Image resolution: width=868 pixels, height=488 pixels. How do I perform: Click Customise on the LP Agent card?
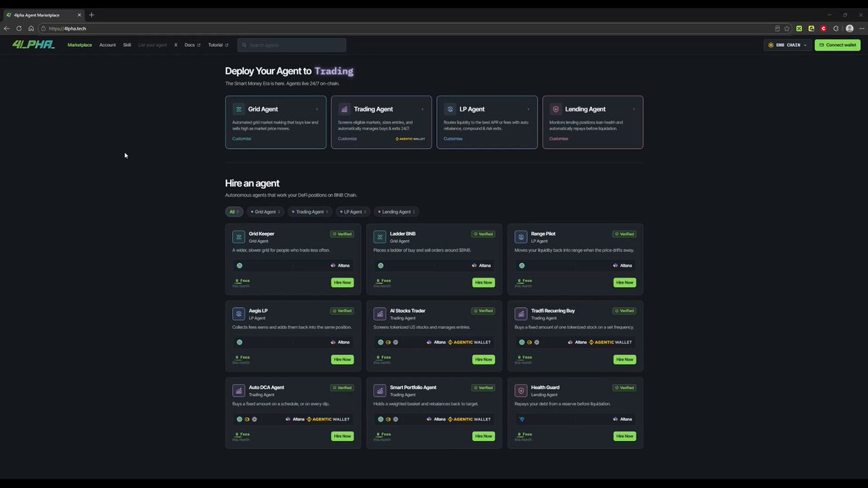point(453,139)
